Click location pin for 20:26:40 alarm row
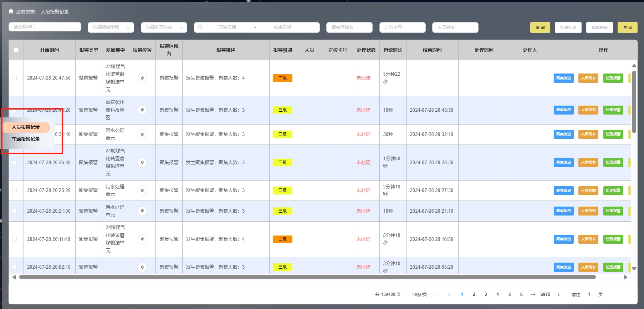Image resolution: width=644 pixels, height=309 pixels. pos(142,163)
